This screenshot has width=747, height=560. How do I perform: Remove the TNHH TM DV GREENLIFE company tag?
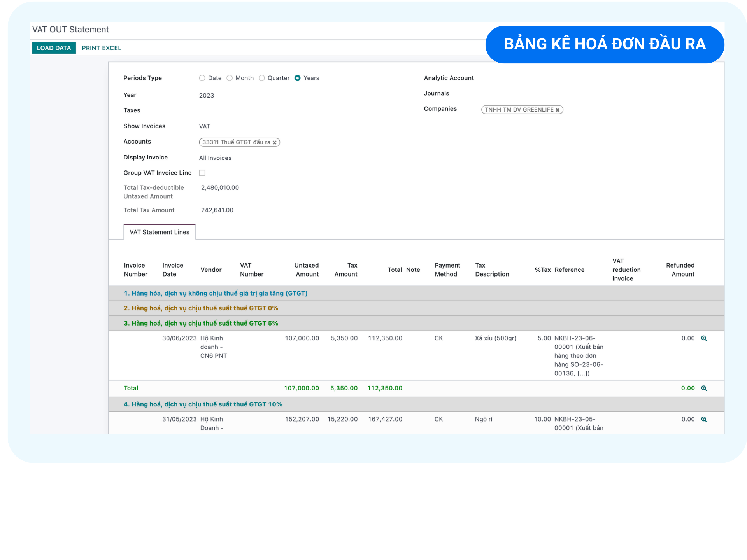click(558, 110)
